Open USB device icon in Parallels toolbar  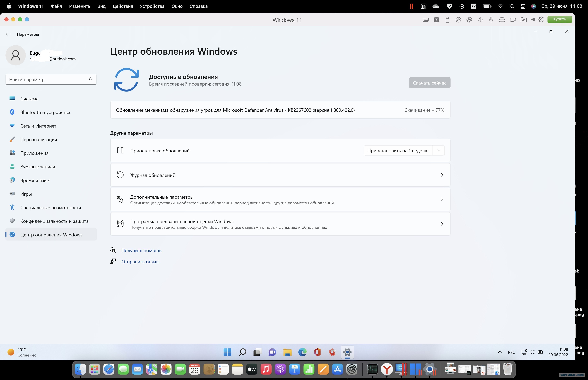[447, 20]
